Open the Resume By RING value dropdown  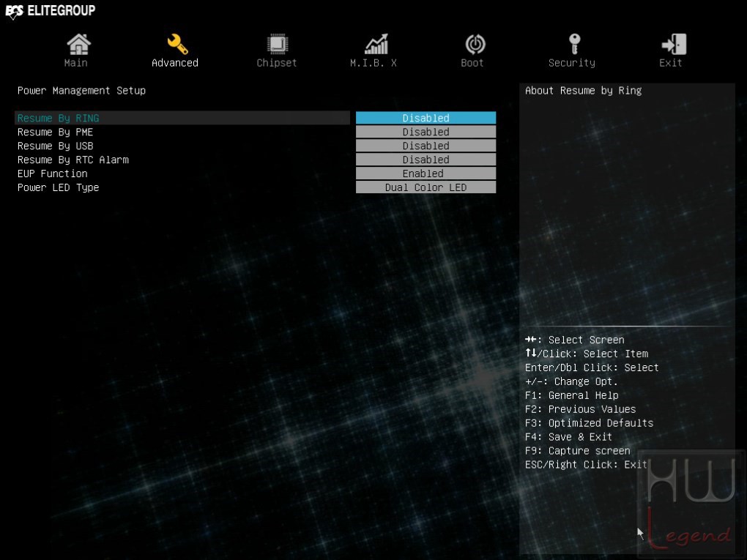(426, 118)
